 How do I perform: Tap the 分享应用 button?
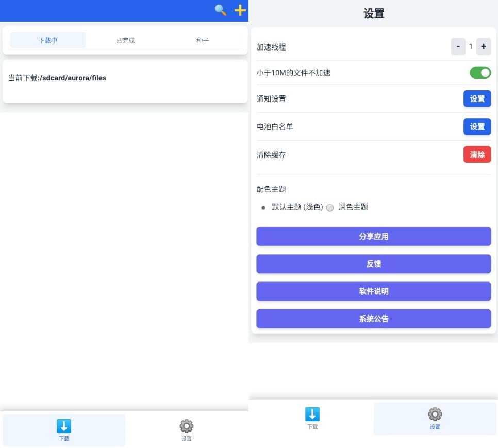coord(373,237)
